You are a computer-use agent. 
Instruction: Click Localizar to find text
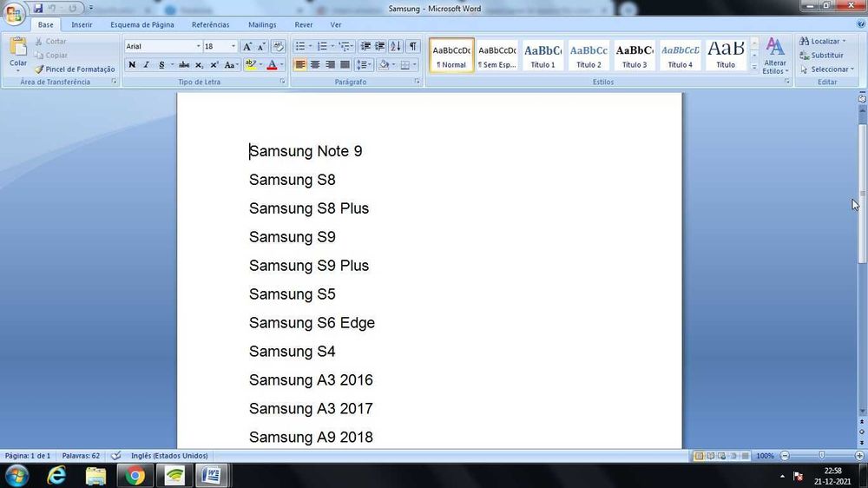pyautogui.click(x=823, y=41)
